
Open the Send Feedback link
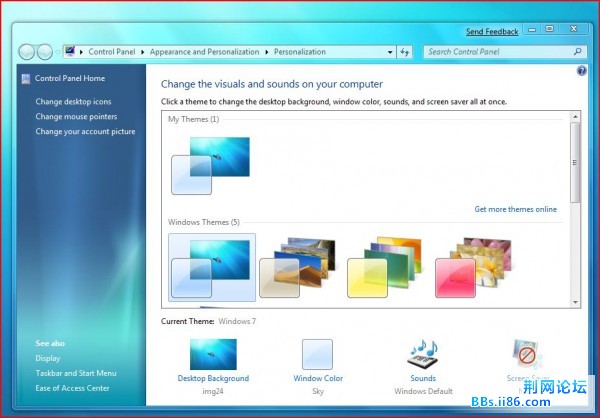pos(492,31)
